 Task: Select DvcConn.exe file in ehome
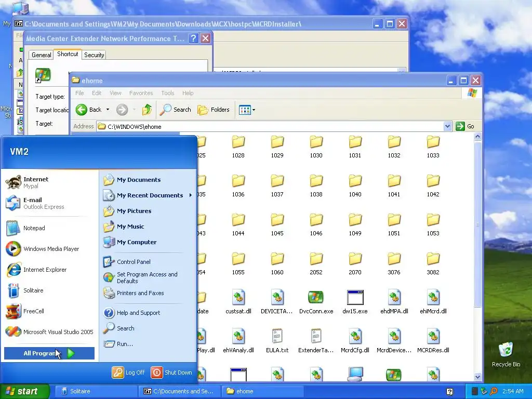click(x=316, y=302)
